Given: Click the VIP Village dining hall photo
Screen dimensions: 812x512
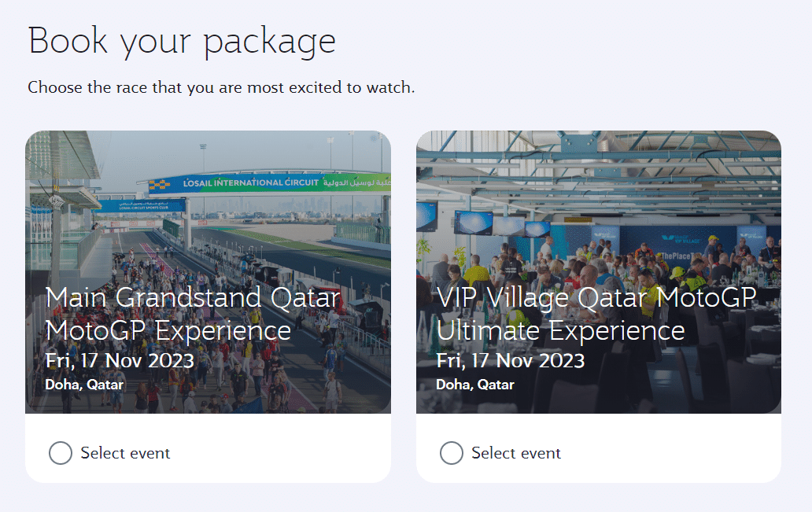Looking at the screenshot, I should coord(598,236).
